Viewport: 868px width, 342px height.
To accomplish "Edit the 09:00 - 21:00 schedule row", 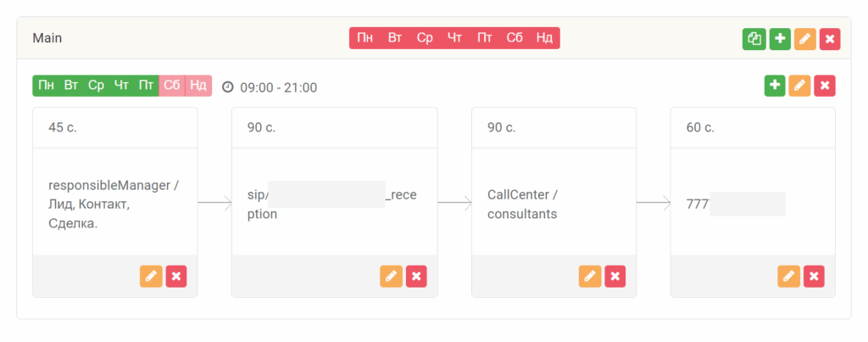I will (x=798, y=85).
